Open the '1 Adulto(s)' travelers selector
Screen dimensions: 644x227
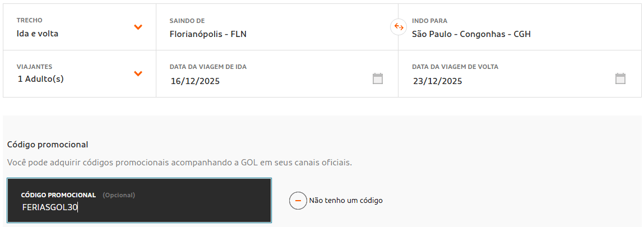click(40, 79)
